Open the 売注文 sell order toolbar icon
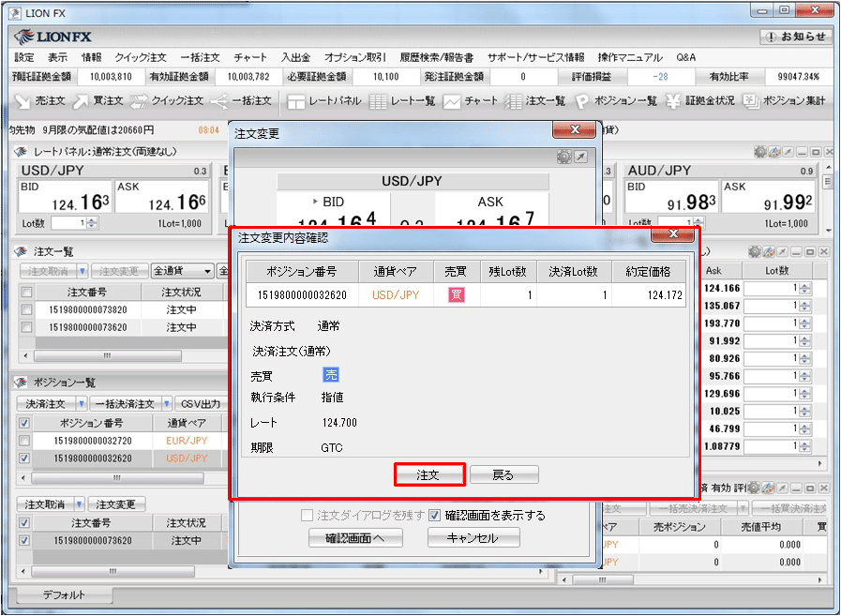The width and height of the screenshot is (841, 616). (x=39, y=101)
